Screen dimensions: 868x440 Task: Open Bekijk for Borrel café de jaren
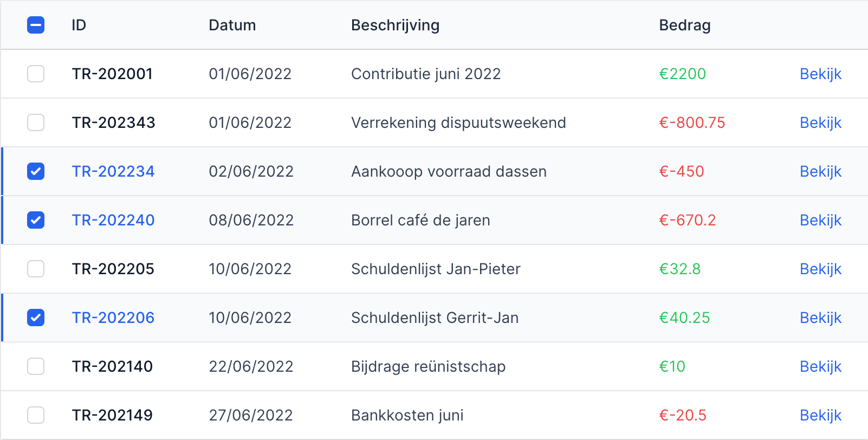(x=820, y=220)
